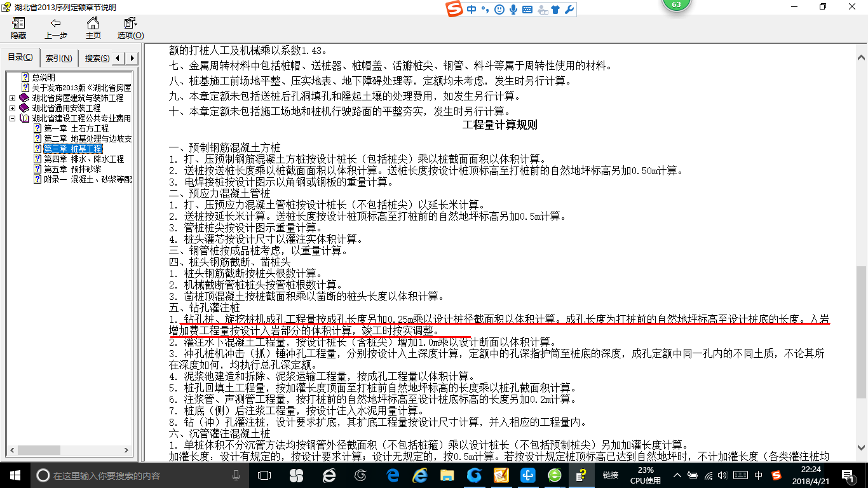Click the question-mark icon beside 第四章

tap(37, 159)
